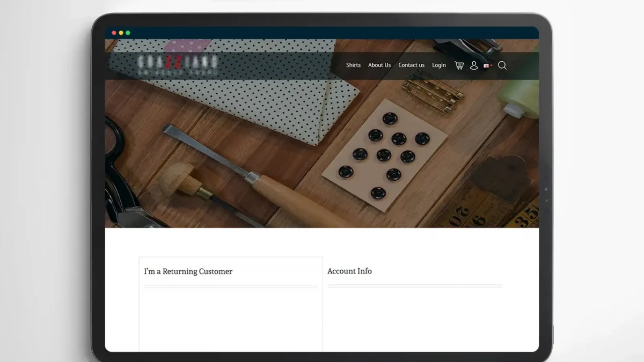Screen dimensions: 644x362
Task: Open the user account icon
Action: [x=474, y=65]
